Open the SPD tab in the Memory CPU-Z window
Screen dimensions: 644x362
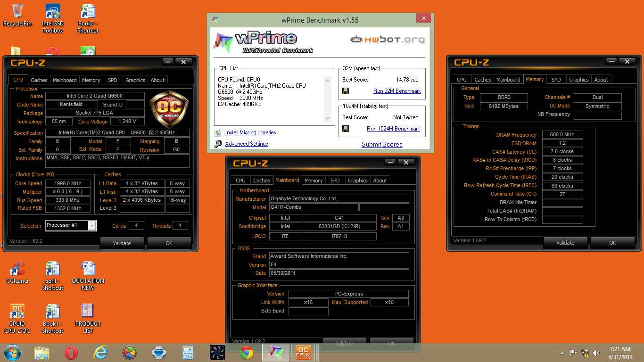[556, 80]
